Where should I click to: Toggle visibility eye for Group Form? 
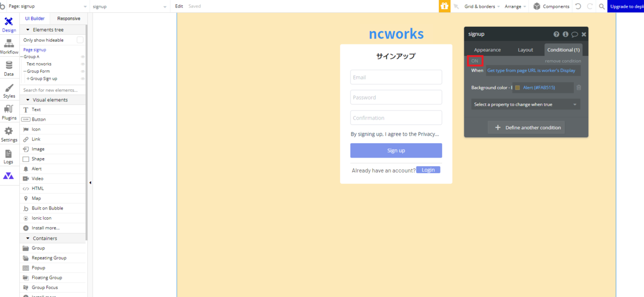point(83,71)
